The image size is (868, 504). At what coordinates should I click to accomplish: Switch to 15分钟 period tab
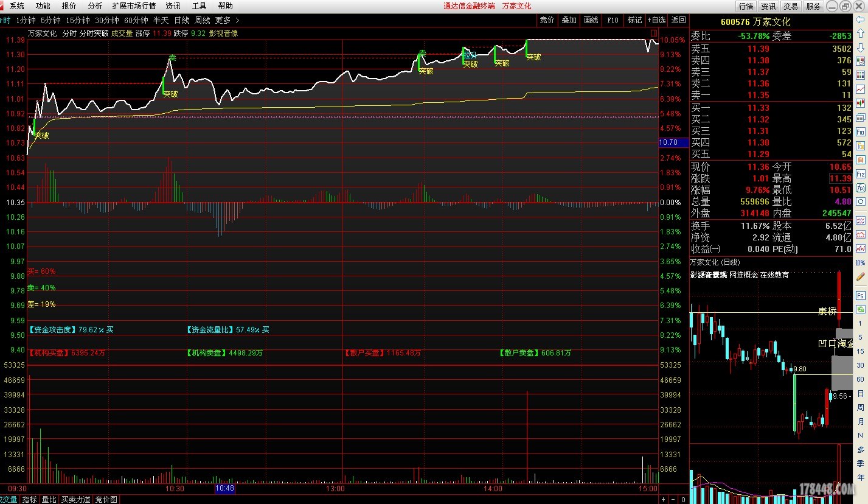78,20
